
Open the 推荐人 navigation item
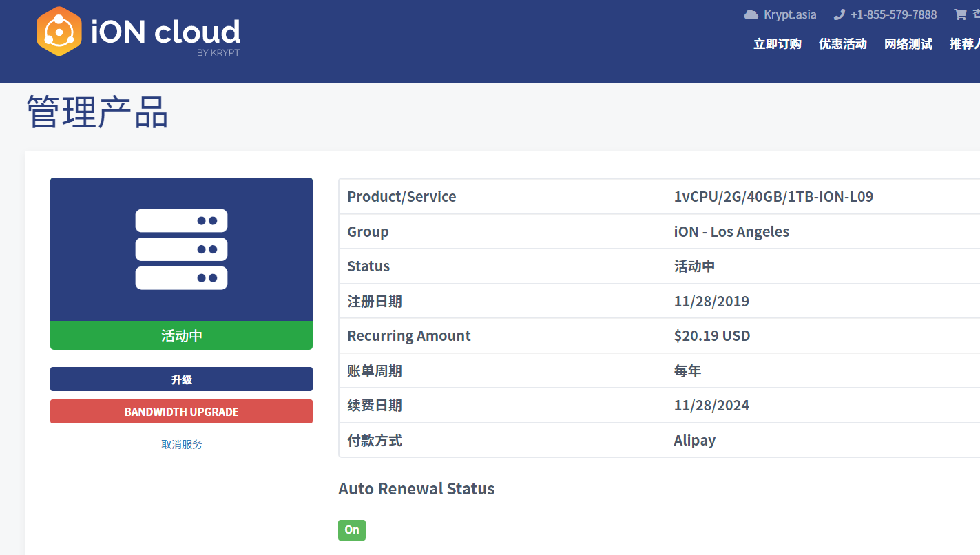(964, 44)
